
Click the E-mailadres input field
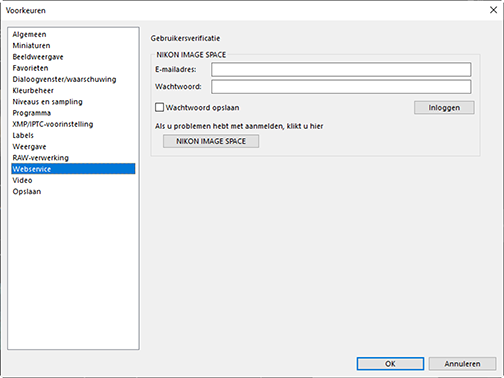point(341,70)
